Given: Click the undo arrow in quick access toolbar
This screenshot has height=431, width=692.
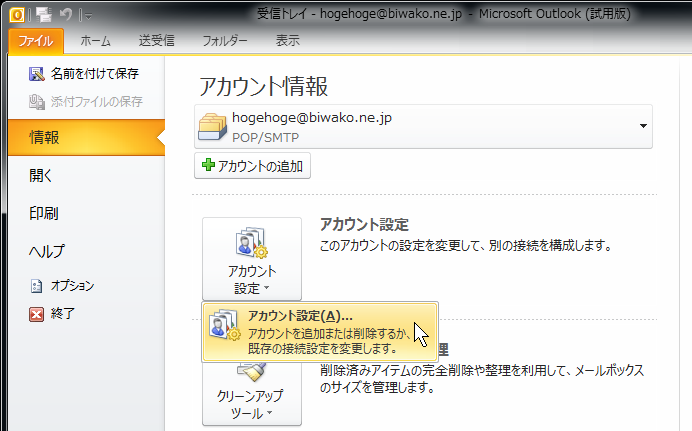Looking at the screenshot, I should 66,15.
